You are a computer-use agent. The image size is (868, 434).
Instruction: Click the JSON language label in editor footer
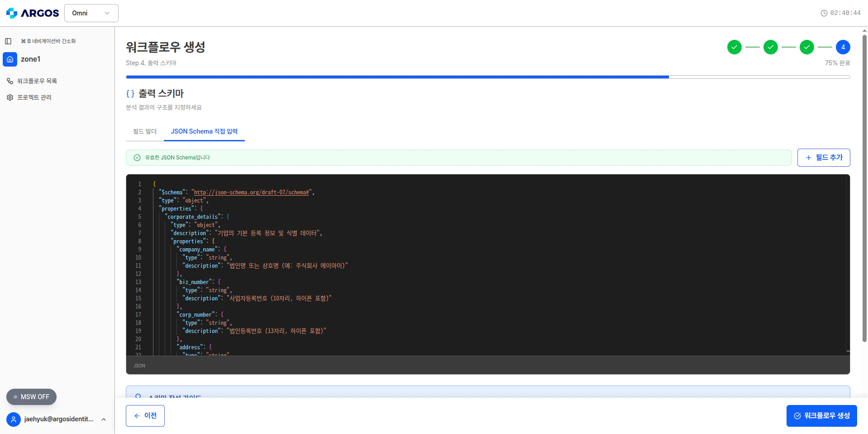139,366
